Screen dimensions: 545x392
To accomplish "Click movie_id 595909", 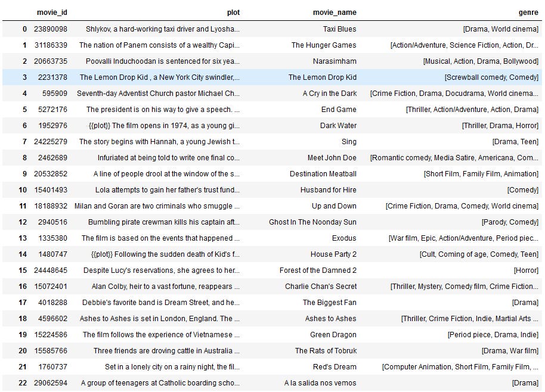I will tap(55, 94).
